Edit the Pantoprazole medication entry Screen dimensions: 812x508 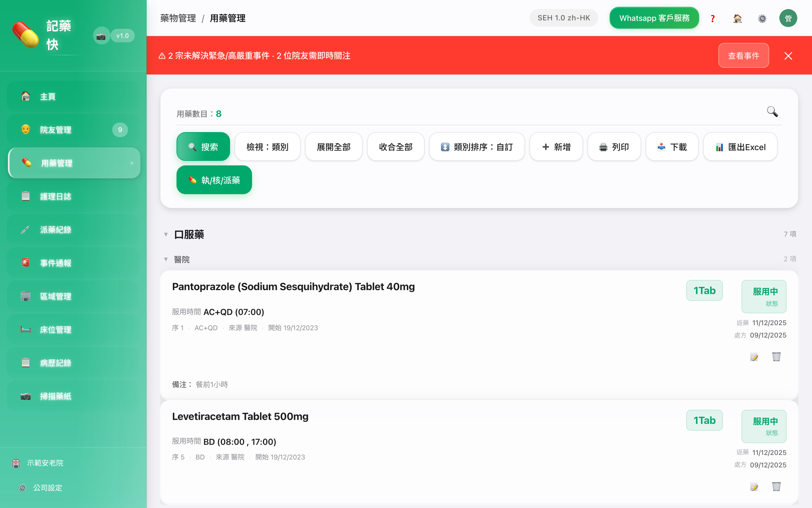(x=754, y=357)
